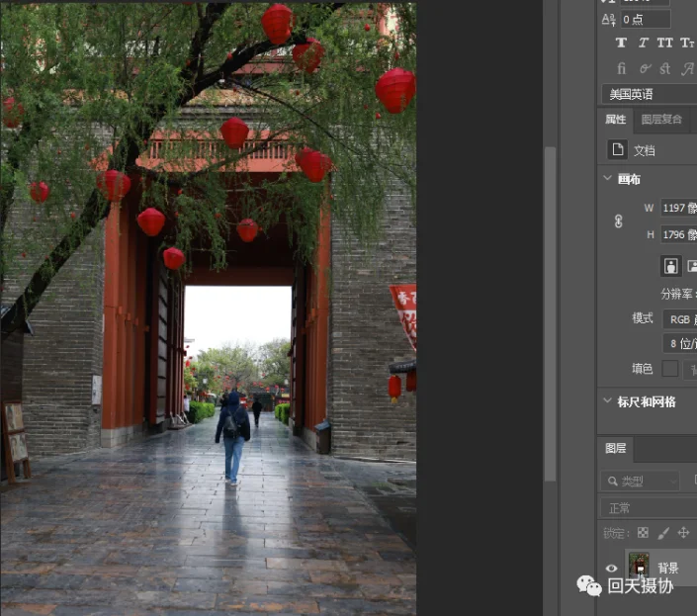Toggle All Caps (TT) text style
Viewport: 697px width, 616px height.
(x=665, y=43)
